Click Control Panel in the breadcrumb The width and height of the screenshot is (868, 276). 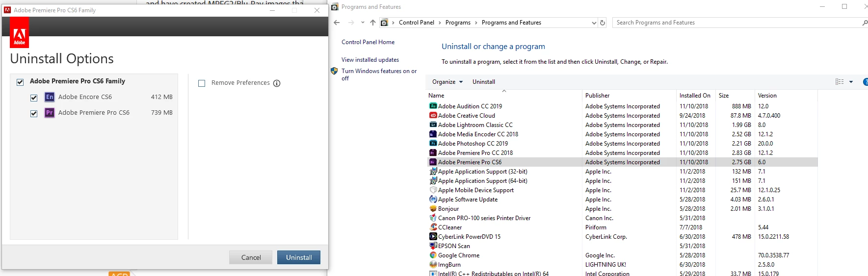[x=416, y=23]
